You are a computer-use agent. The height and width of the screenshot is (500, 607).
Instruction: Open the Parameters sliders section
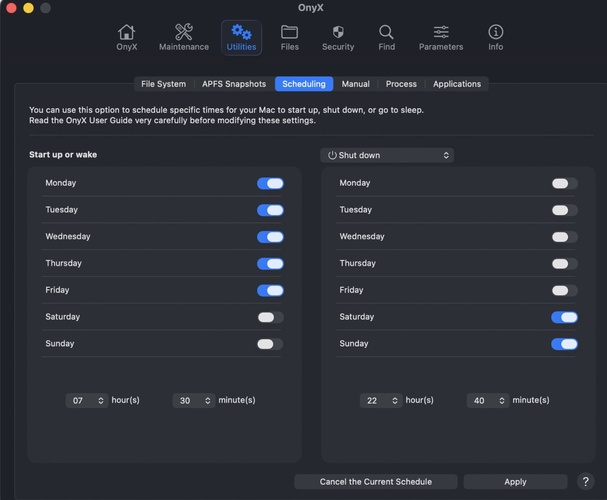point(441,37)
